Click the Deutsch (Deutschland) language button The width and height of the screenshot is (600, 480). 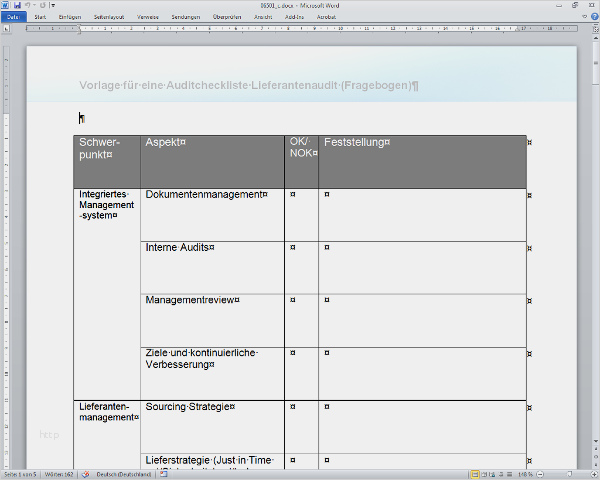123,474
